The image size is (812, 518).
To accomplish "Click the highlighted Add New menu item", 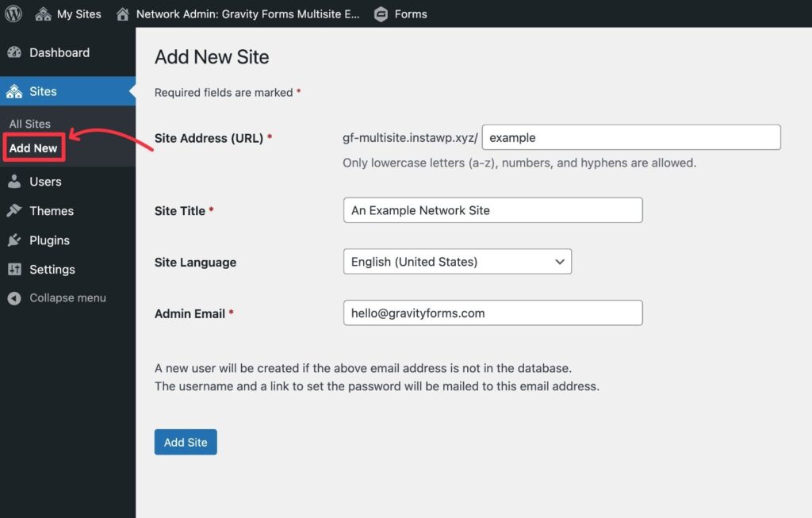I will click(x=33, y=148).
